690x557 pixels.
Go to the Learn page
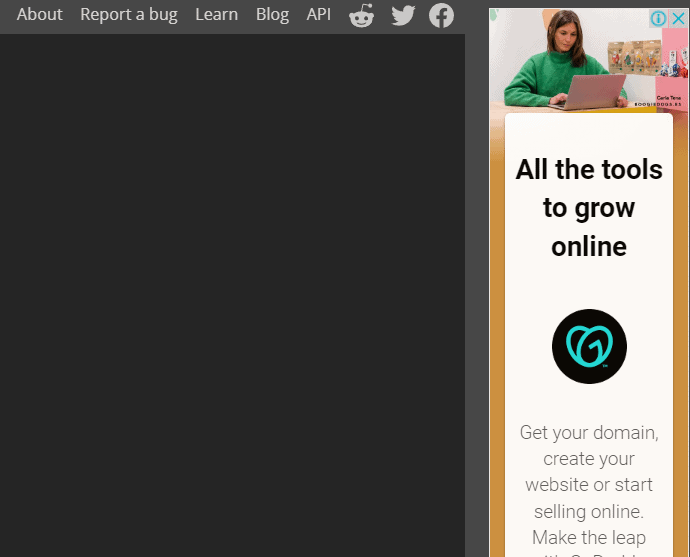[217, 15]
